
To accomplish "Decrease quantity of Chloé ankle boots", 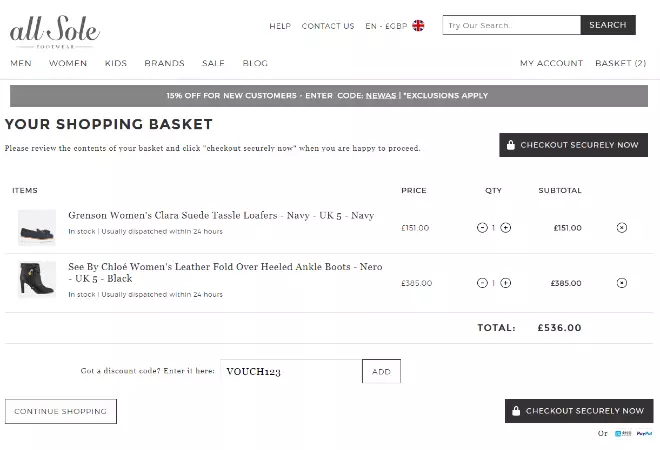I will (x=481, y=283).
